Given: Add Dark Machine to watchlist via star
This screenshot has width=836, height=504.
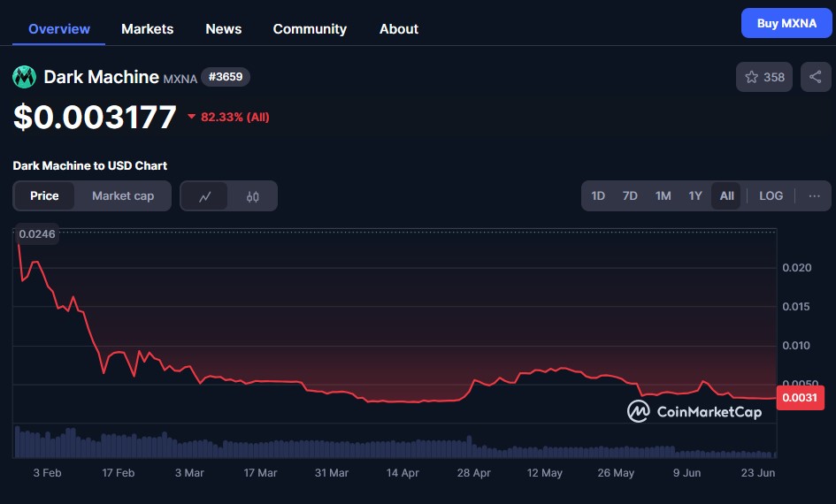Looking at the screenshot, I should pyautogui.click(x=752, y=77).
